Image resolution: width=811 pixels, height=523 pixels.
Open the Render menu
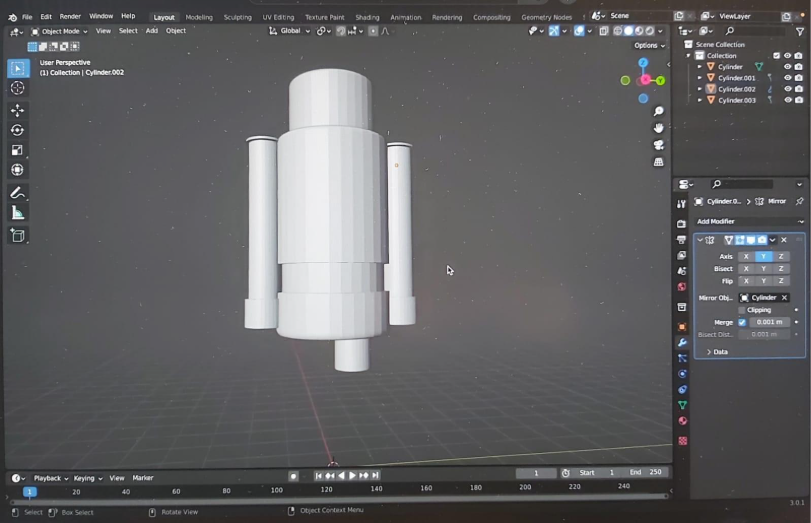70,17
